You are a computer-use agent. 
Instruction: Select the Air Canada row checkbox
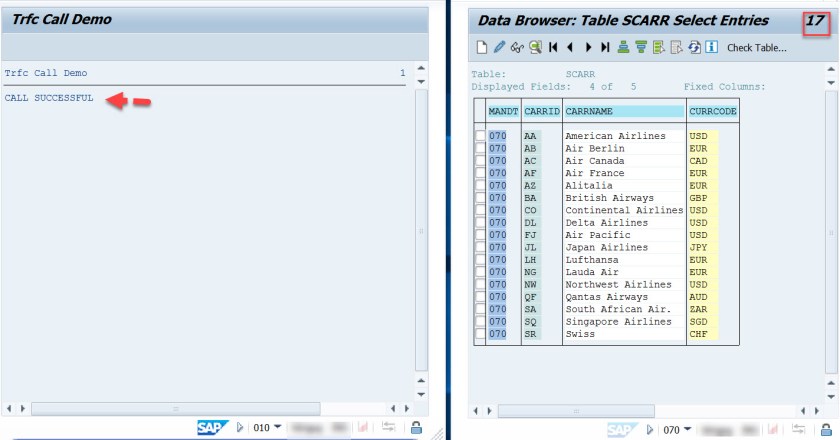[x=480, y=160]
